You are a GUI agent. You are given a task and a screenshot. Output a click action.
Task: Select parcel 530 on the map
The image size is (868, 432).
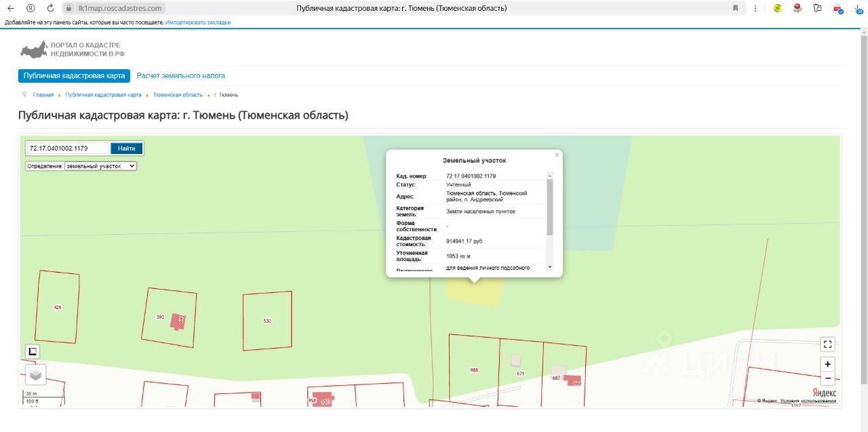(267, 321)
